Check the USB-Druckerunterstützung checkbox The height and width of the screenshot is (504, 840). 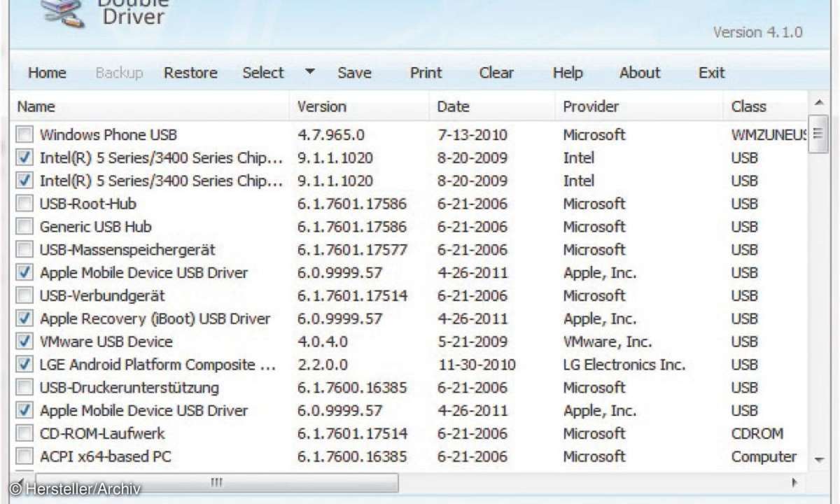click(x=24, y=387)
